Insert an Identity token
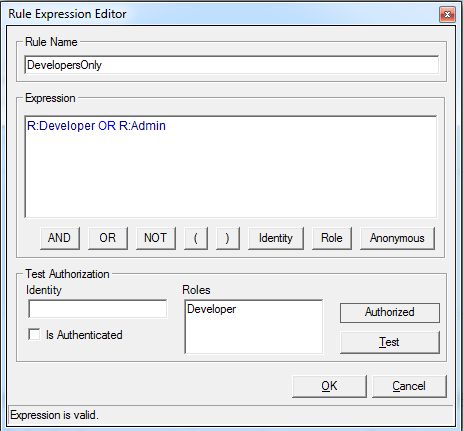The image size is (463, 431). (276, 238)
